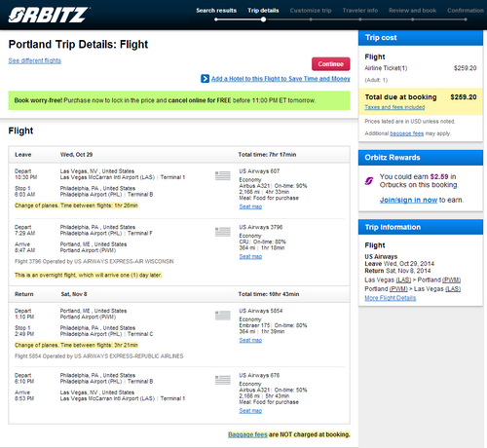Image resolution: width=487 pixels, height=448 pixels.
Task: Open the Customize trip step
Action: pos(311,11)
